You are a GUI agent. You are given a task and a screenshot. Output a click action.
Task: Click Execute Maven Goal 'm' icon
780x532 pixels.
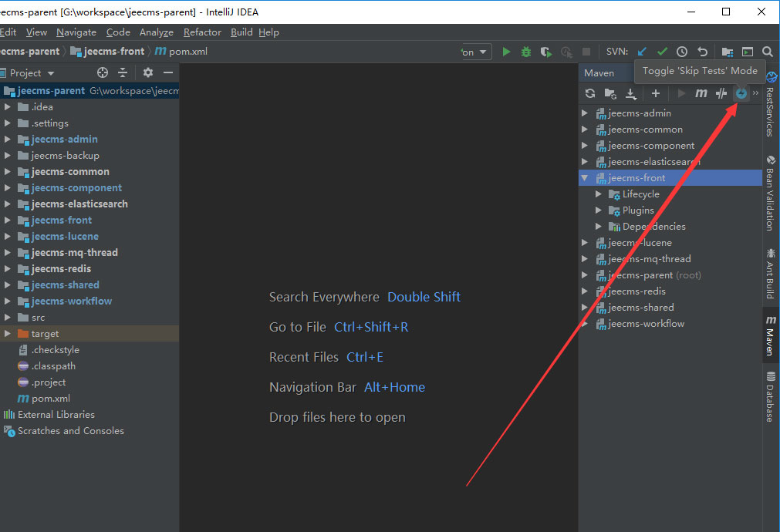click(x=701, y=93)
